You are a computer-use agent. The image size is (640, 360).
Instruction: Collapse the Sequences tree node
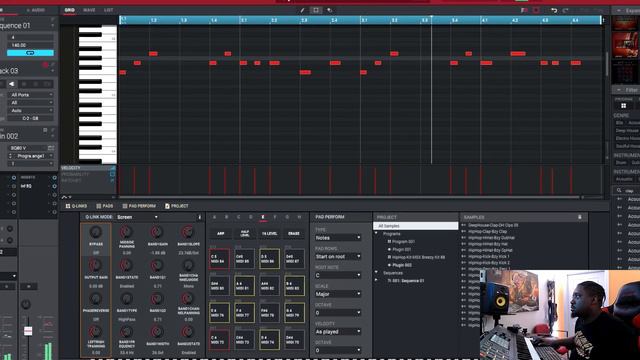point(376,272)
